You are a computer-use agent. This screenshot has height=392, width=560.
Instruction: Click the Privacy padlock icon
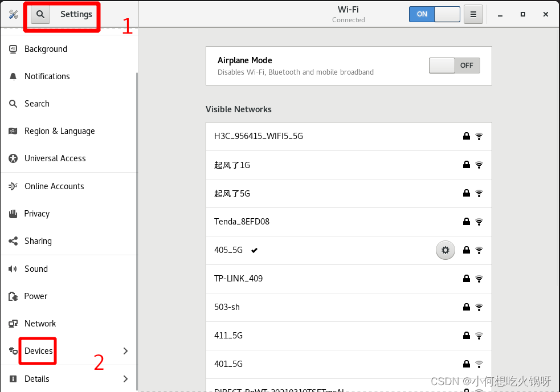13,214
